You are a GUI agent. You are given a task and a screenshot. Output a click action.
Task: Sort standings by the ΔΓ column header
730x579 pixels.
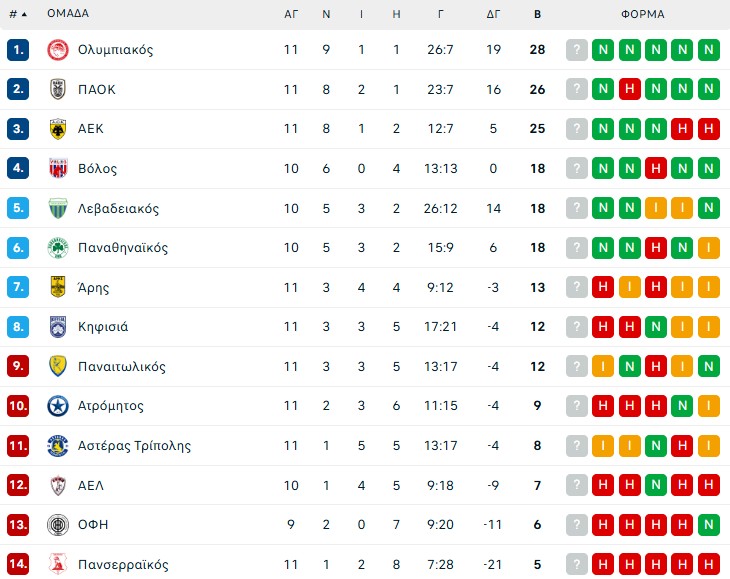click(x=493, y=14)
